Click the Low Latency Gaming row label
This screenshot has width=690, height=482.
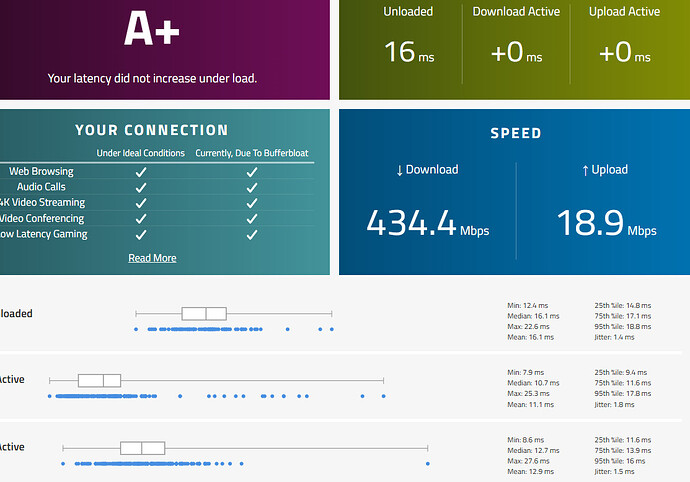(x=44, y=234)
